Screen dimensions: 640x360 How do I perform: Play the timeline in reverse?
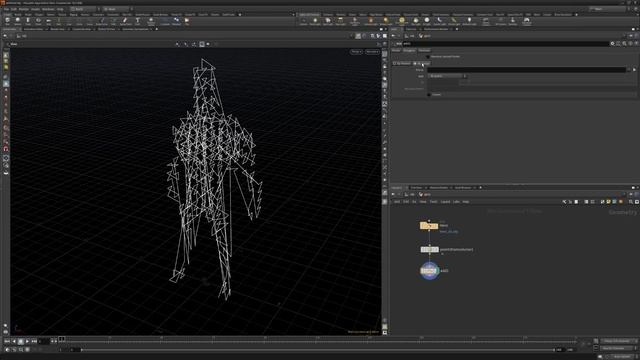[x=14, y=341]
